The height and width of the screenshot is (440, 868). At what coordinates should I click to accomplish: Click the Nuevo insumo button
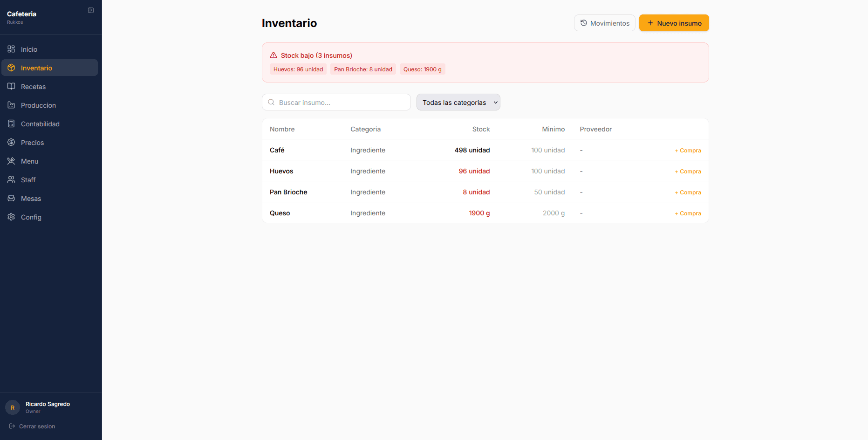pyautogui.click(x=674, y=22)
